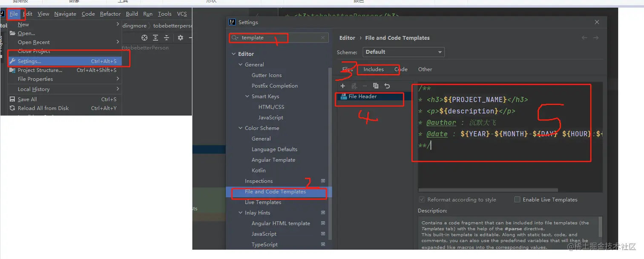Enable the Live Templates checkbox
This screenshot has height=259, width=644.
pyautogui.click(x=517, y=199)
